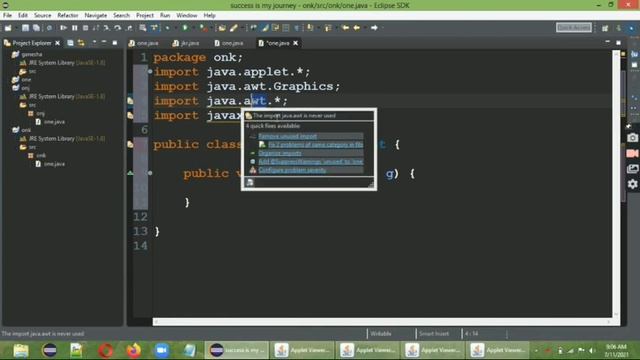The width and height of the screenshot is (640, 360).
Task: Open the Refactor menu
Action: click(67, 15)
